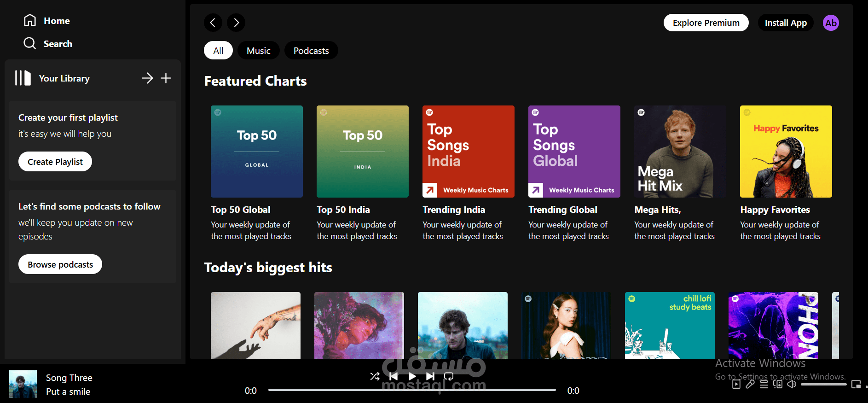Skip to the previous track
The width and height of the screenshot is (868, 403).
coord(393,376)
